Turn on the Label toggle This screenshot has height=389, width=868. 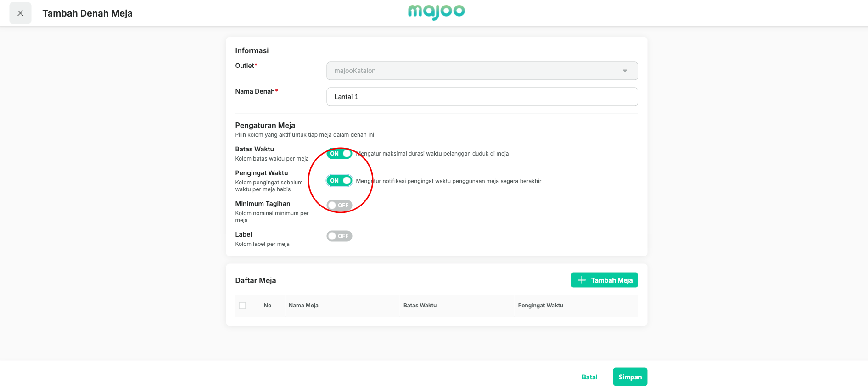340,236
